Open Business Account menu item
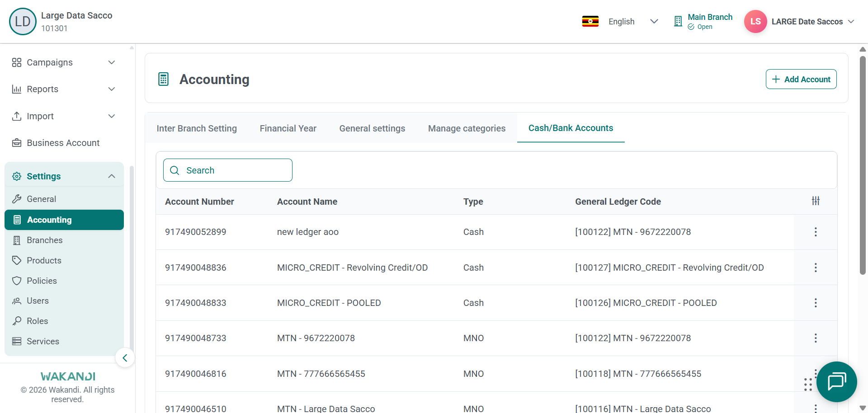The image size is (868, 413). pyautogui.click(x=63, y=143)
